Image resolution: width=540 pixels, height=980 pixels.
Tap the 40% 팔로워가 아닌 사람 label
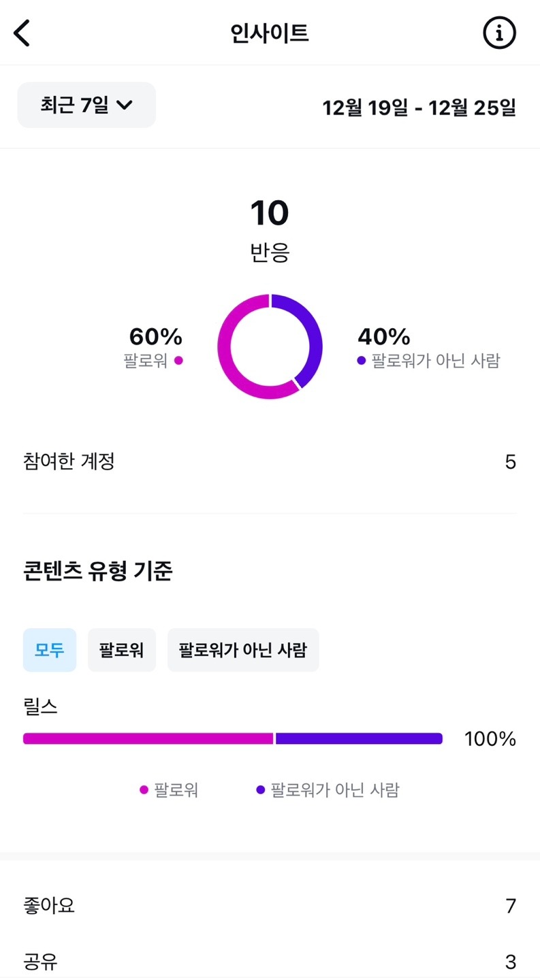coord(428,347)
